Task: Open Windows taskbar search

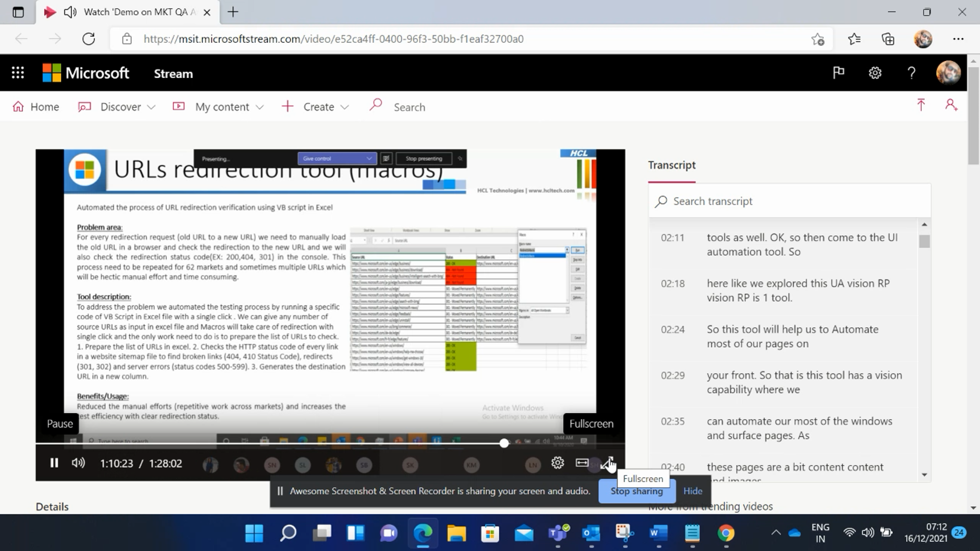Action: 288,533
